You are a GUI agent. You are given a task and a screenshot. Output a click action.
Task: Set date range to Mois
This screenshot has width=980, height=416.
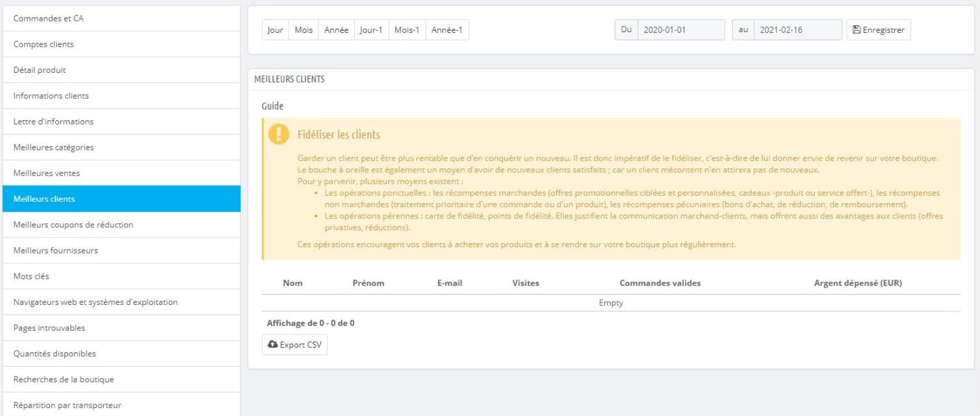(303, 30)
